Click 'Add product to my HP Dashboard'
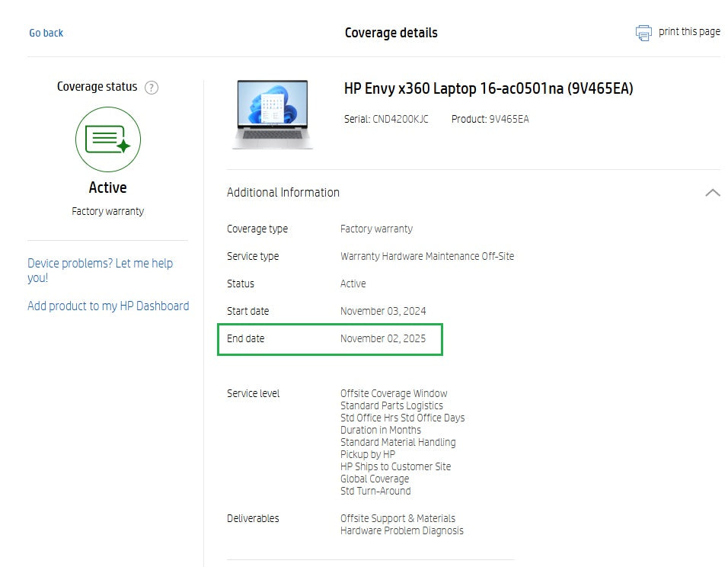The image size is (728, 567). pyautogui.click(x=108, y=306)
